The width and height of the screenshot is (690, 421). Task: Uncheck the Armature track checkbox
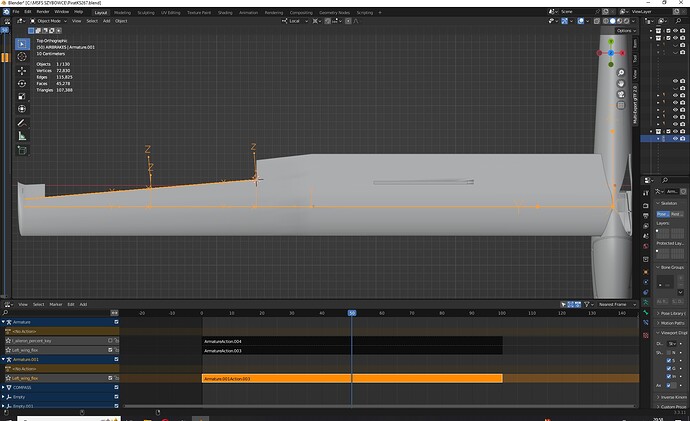point(116,322)
